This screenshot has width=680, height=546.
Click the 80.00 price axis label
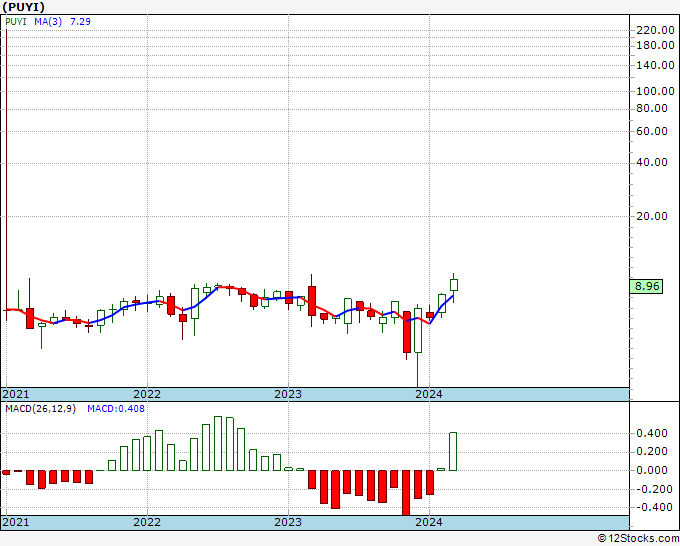tap(651, 108)
